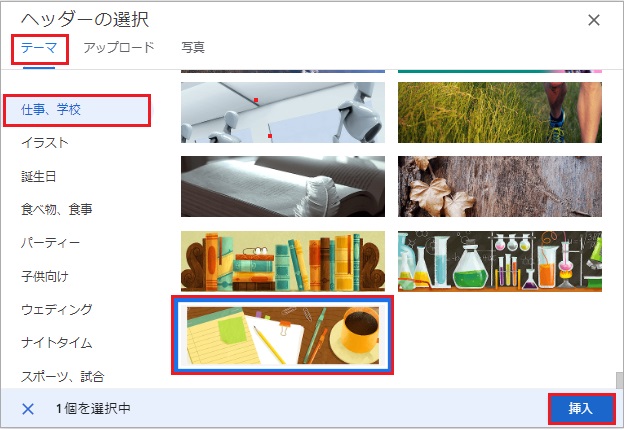Viewport: 625px width, 430px height.
Task: Choose the イラスト category
Action: pyautogui.click(x=45, y=143)
